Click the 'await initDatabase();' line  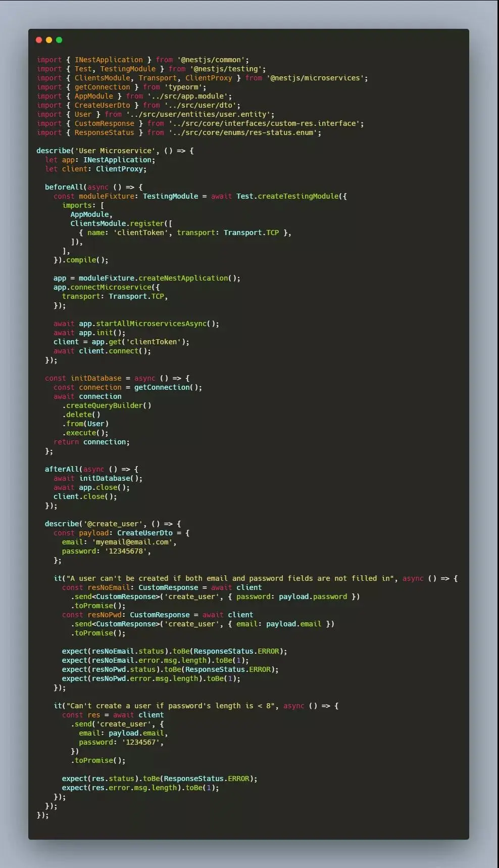coord(98,478)
